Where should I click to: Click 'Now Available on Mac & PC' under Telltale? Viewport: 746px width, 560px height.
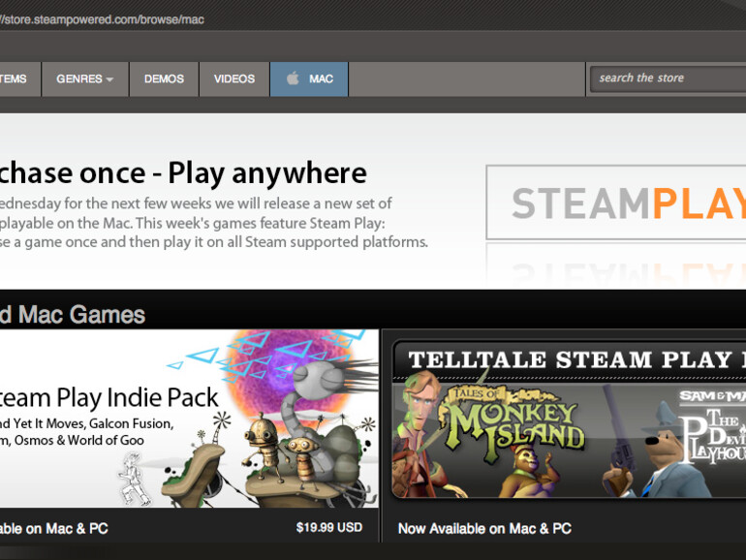tap(484, 529)
